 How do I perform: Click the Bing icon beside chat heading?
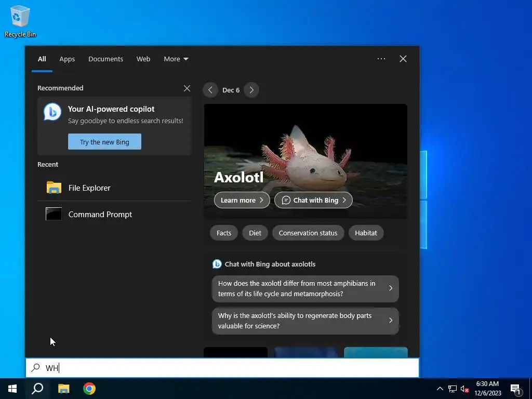(217, 264)
